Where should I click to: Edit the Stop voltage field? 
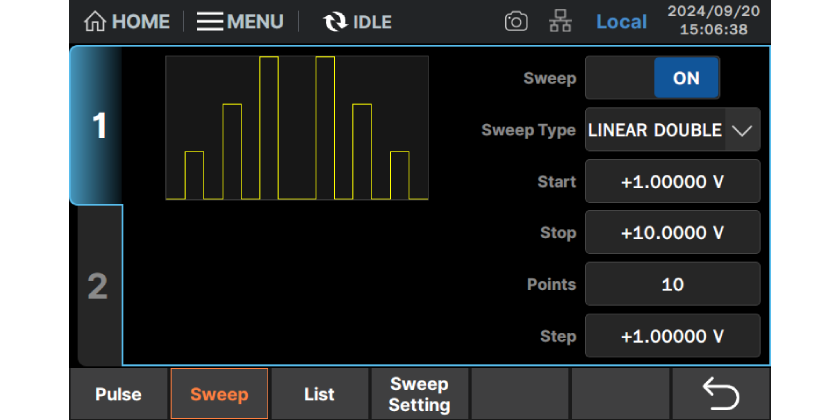[672, 233]
